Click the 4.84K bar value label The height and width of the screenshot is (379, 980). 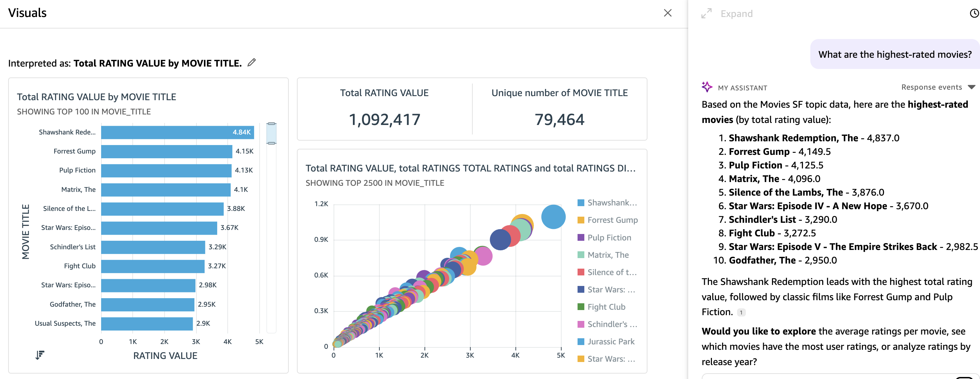tap(242, 132)
